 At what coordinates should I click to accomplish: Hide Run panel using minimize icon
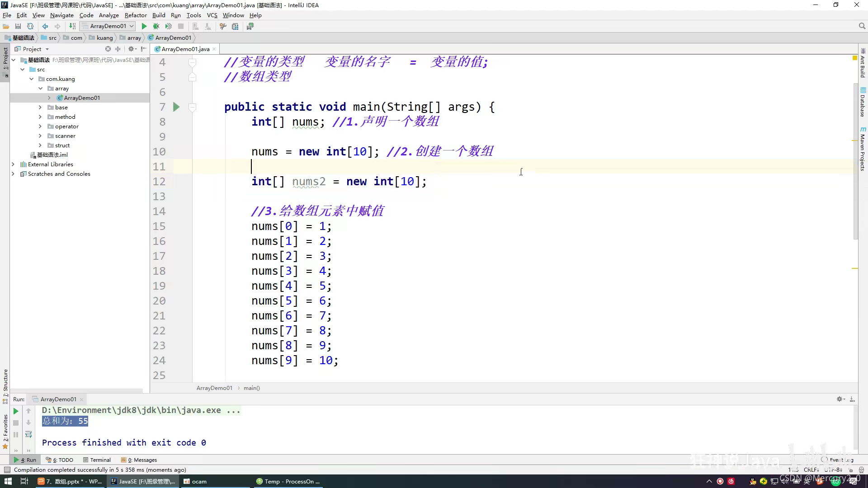pyautogui.click(x=852, y=399)
